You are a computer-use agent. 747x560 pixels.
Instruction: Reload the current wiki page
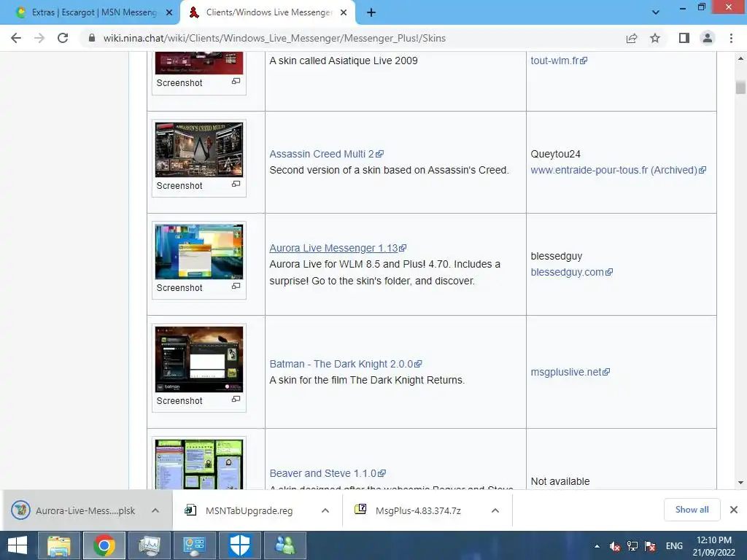pos(63,38)
